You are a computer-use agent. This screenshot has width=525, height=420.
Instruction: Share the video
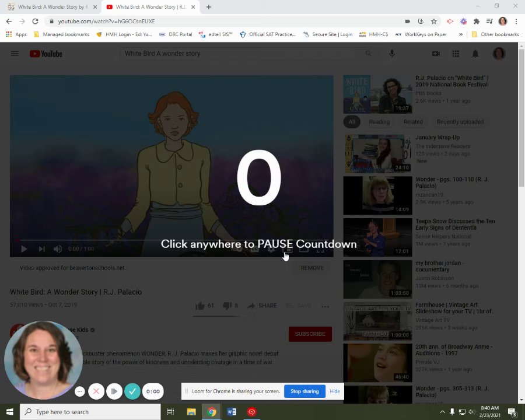click(262, 306)
